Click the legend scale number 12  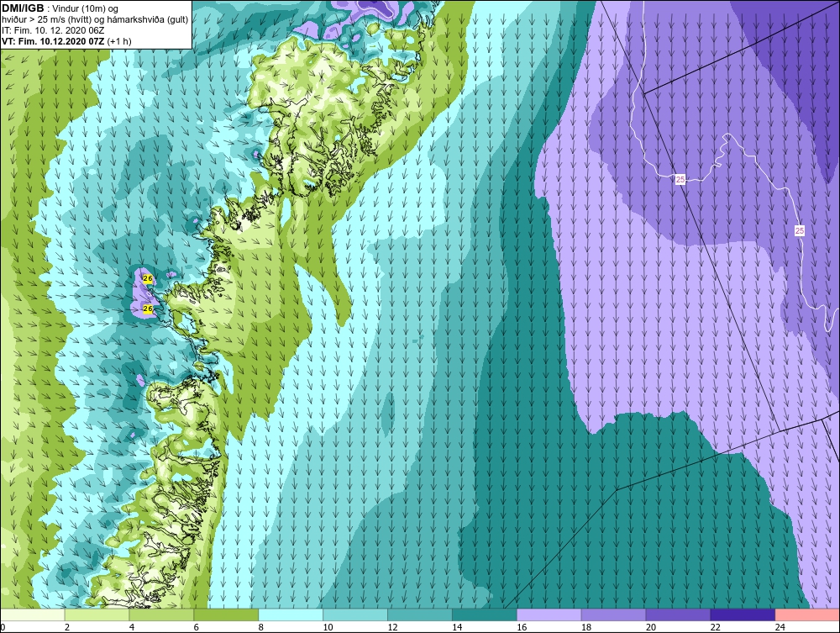click(392, 627)
